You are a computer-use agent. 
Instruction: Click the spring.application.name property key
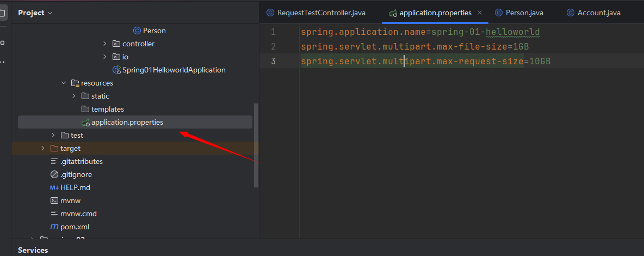coord(363,32)
